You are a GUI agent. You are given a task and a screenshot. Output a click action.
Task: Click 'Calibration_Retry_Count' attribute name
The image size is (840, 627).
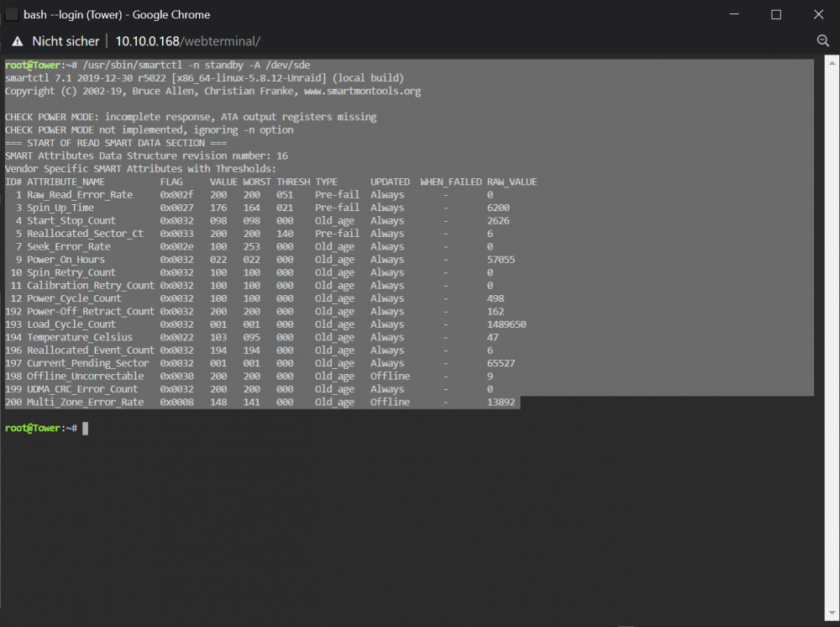pyautogui.click(x=91, y=285)
